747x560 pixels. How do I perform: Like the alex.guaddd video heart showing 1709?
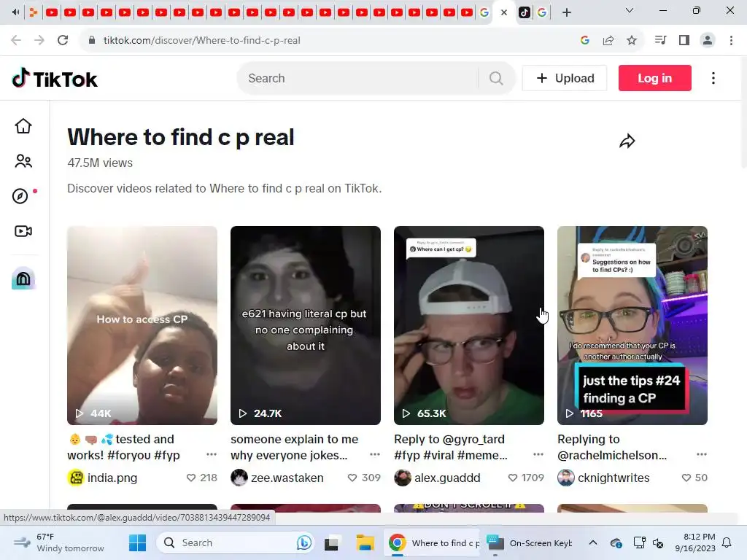pos(513,478)
